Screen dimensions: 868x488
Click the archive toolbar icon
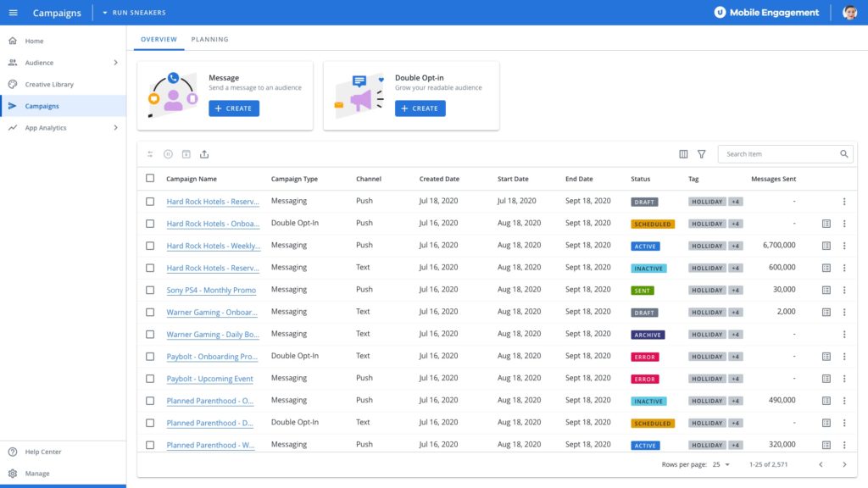(186, 154)
